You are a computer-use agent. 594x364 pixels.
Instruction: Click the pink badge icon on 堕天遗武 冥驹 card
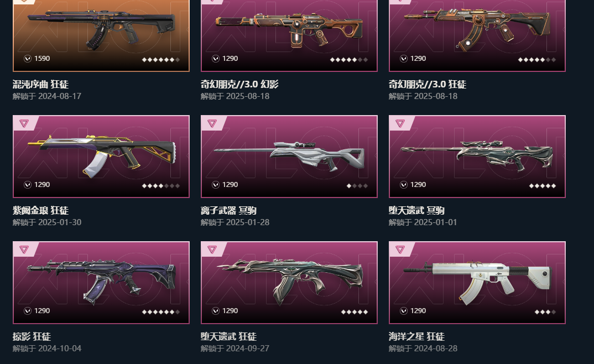pos(400,123)
